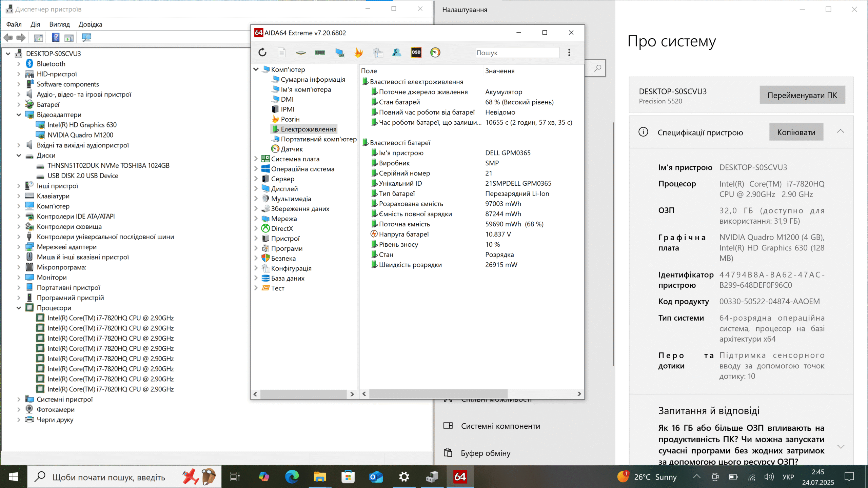
Task: Open Microsoft Store from the taskbar
Action: click(x=348, y=477)
